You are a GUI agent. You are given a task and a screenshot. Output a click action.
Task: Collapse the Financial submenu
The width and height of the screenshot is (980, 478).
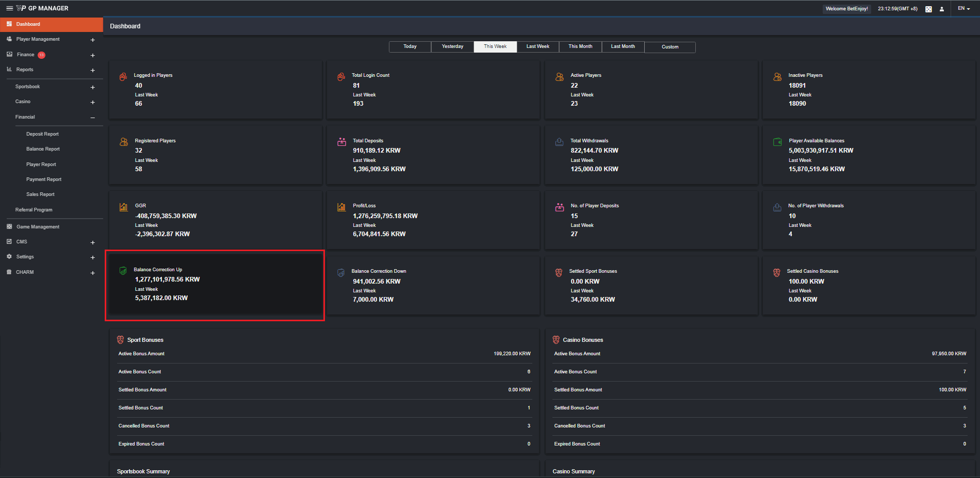click(x=93, y=118)
